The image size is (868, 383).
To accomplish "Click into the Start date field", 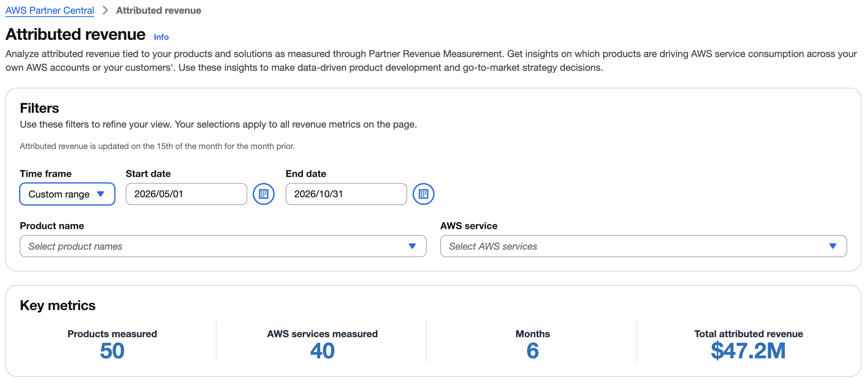I will [186, 194].
